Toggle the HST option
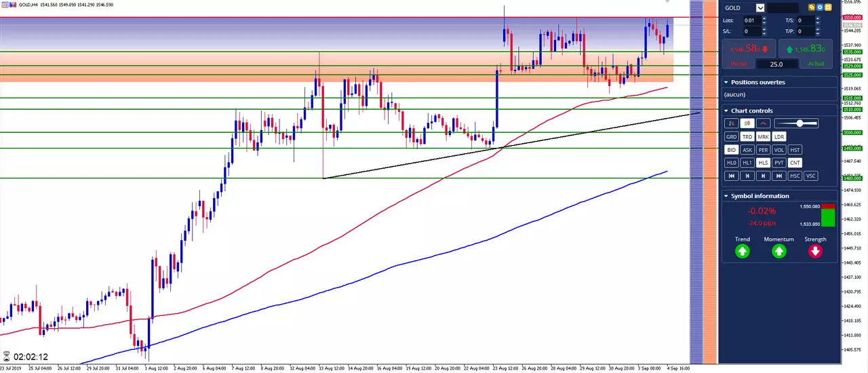Screen dimensions: 868x373 tap(795, 150)
